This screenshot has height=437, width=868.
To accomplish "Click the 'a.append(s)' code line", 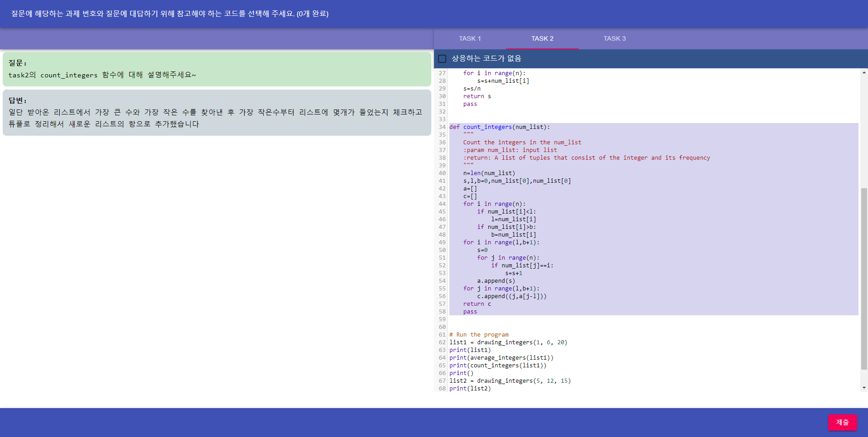I will 496,281.
